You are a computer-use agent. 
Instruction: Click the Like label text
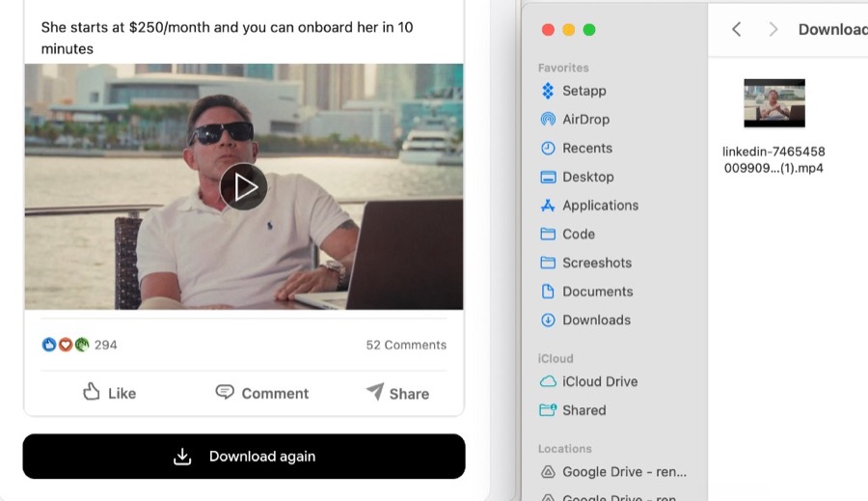(x=122, y=394)
